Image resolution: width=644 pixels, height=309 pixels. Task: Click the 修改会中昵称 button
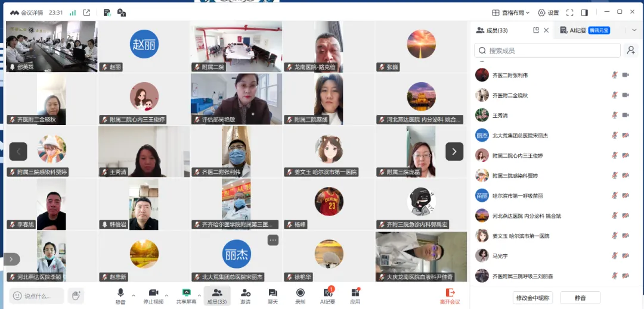point(532,298)
